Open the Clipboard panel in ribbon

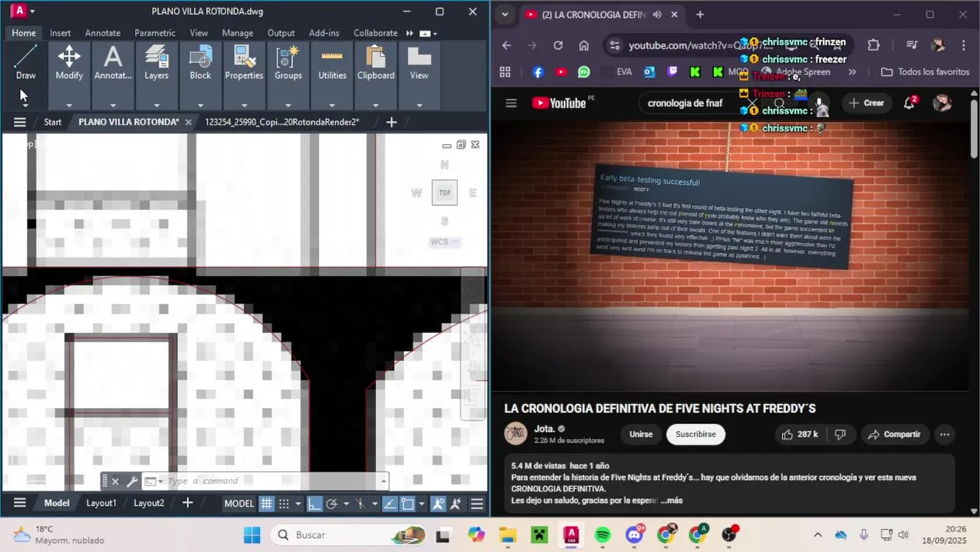[x=376, y=63]
